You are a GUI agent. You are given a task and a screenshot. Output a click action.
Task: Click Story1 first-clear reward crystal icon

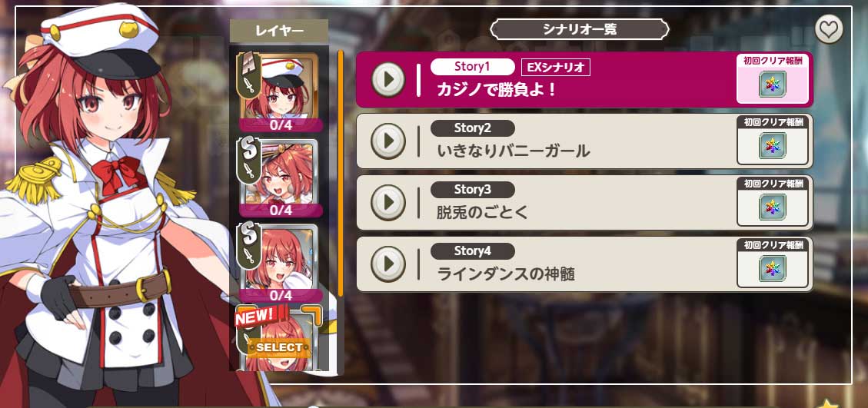point(772,85)
